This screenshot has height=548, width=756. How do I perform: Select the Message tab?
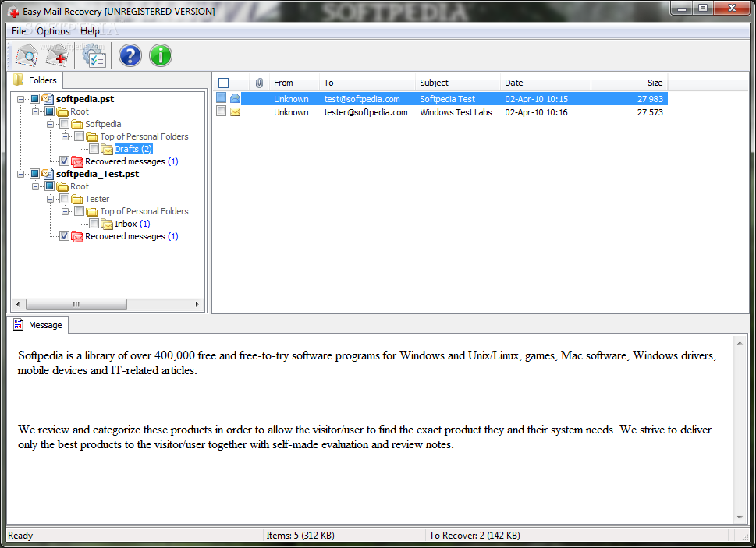pos(38,325)
